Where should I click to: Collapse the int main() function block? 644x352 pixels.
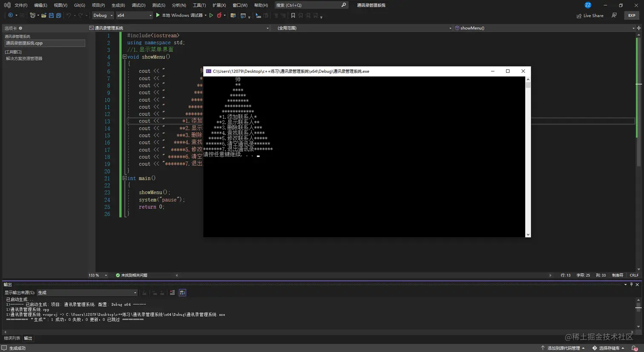(x=124, y=178)
